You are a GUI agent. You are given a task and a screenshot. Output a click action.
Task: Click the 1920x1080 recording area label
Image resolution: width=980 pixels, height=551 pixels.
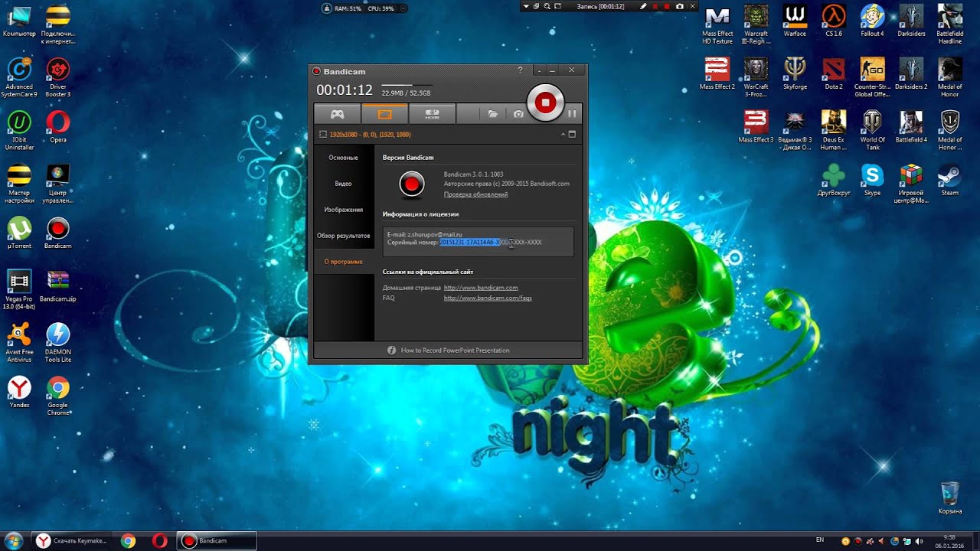(370, 135)
